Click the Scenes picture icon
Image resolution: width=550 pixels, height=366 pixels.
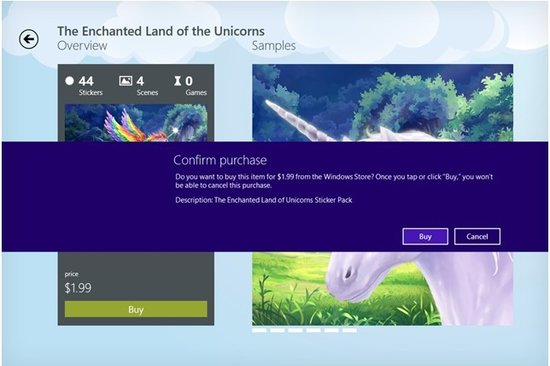[126, 81]
